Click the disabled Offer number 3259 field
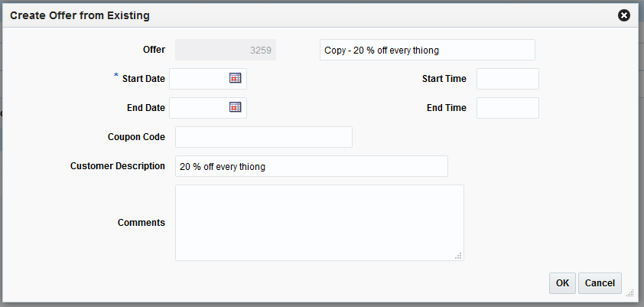Image resolution: width=644 pixels, height=307 pixels. 226,50
